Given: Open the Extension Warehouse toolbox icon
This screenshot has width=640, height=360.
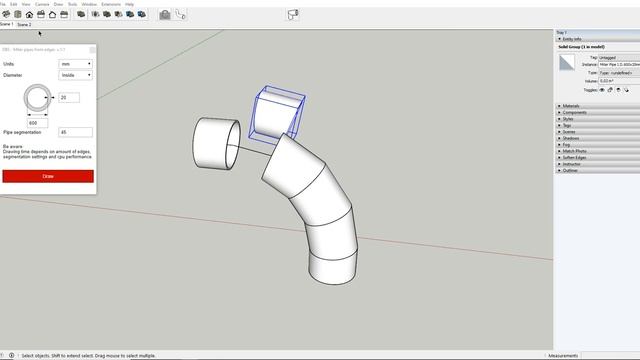Looking at the screenshot, I should (165, 15).
